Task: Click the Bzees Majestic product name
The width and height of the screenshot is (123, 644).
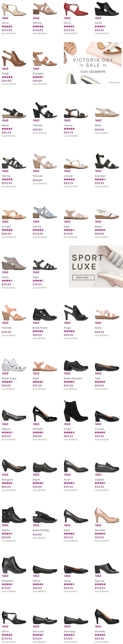Action: pos(73,378)
